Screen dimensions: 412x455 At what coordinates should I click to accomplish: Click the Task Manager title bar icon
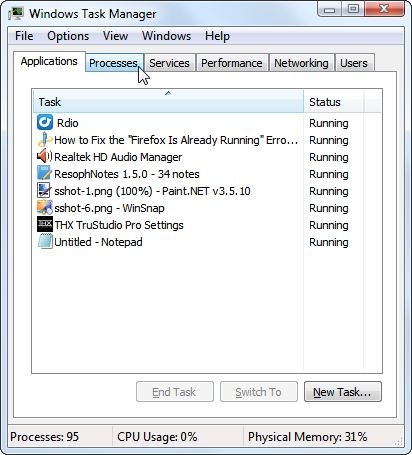(x=16, y=13)
